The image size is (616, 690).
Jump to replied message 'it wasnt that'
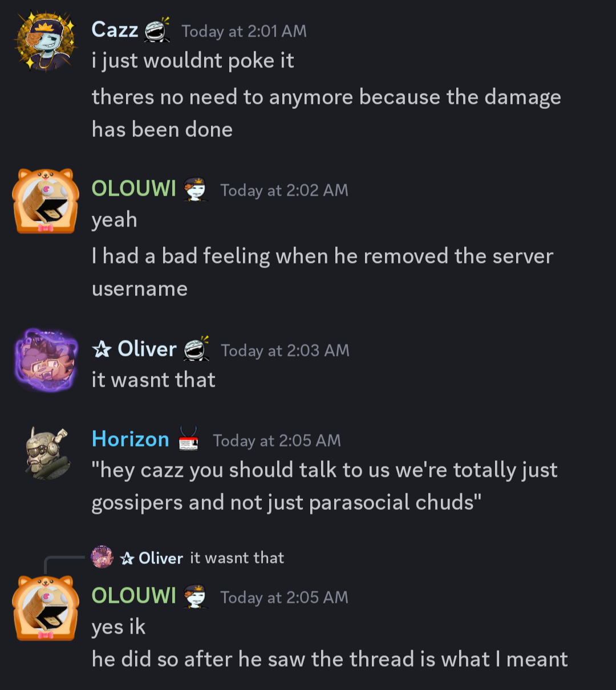pyautogui.click(x=237, y=558)
